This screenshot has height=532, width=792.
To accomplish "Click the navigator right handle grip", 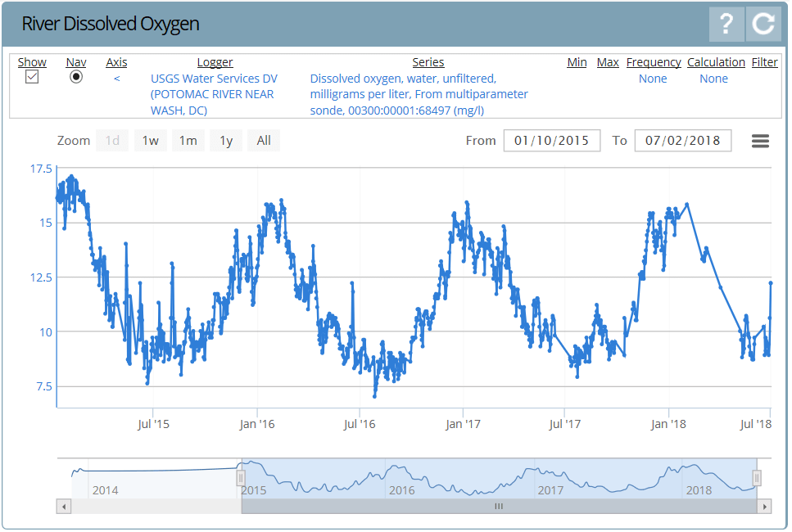I will point(757,478).
